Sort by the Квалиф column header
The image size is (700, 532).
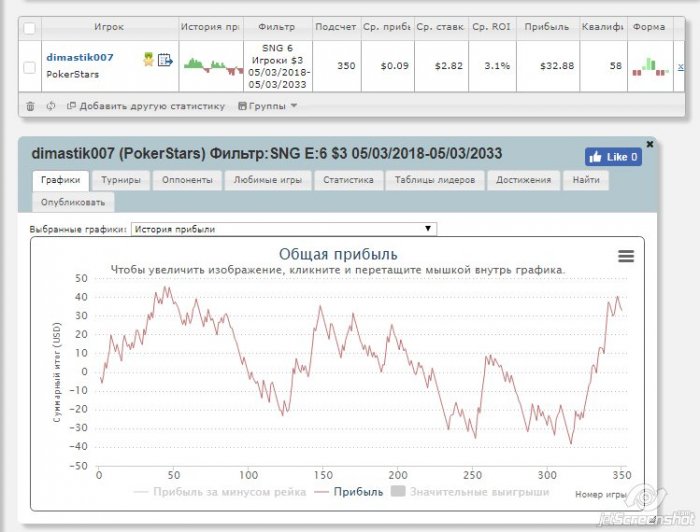pyautogui.click(x=603, y=27)
